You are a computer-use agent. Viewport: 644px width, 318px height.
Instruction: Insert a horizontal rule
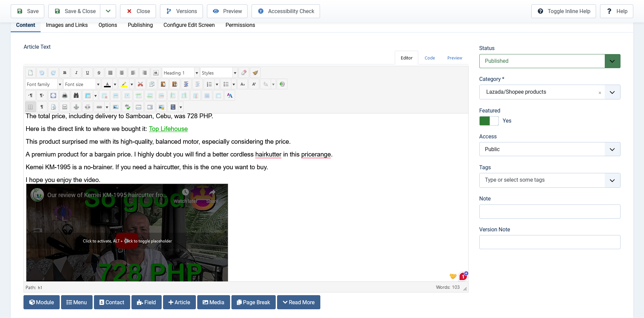[x=139, y=107]
